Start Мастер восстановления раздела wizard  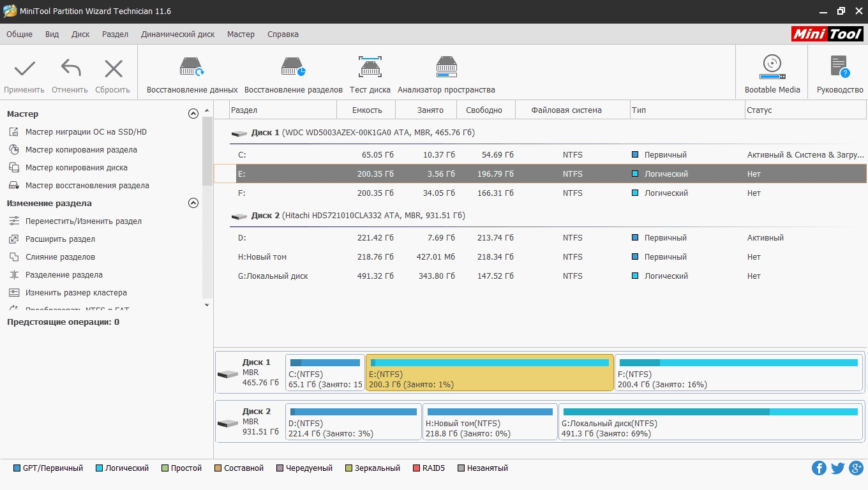(87, 186)
